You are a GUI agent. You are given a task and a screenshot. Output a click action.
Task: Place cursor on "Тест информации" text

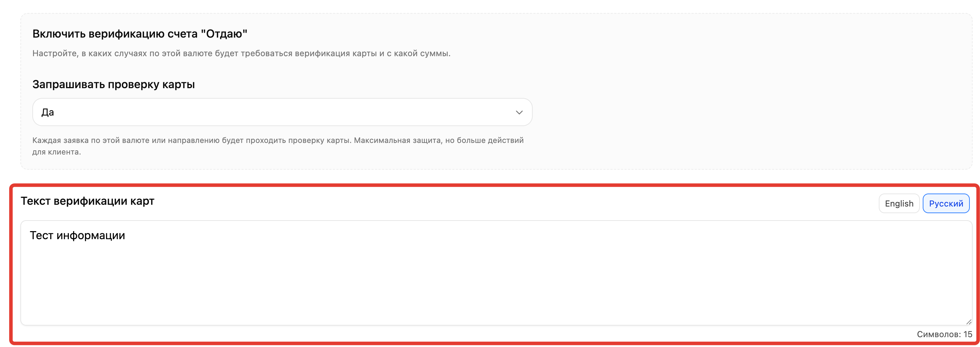77,236
